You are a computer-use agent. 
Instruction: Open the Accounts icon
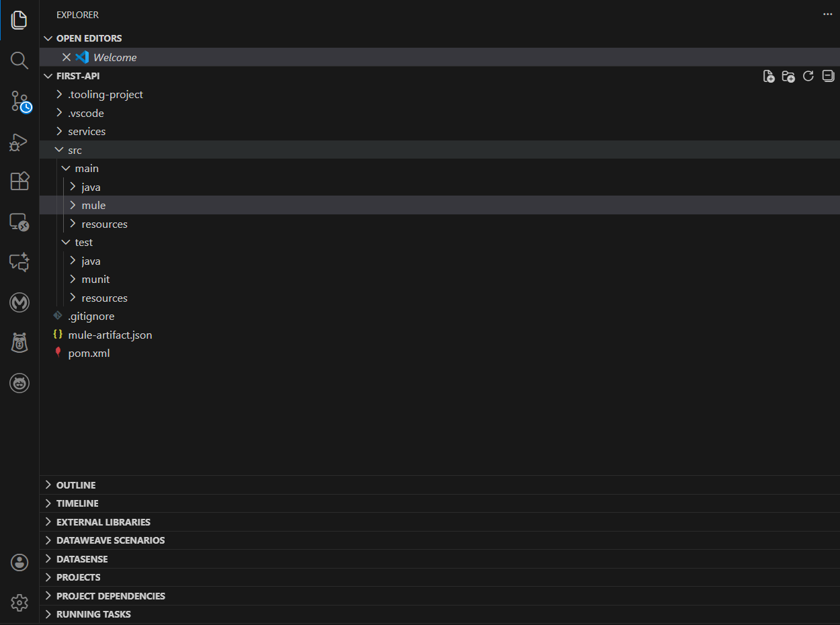click(x=19, y=562)
